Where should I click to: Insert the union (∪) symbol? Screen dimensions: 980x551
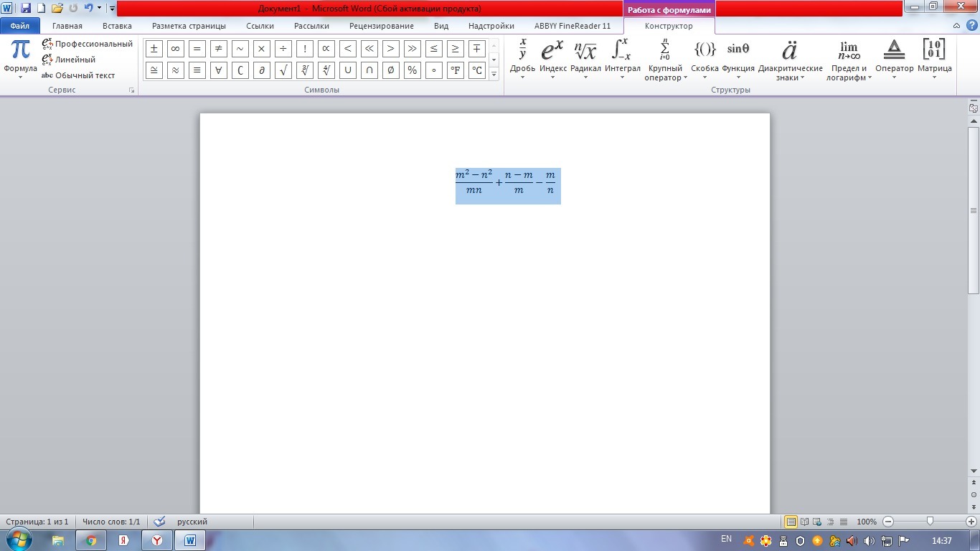347,70
